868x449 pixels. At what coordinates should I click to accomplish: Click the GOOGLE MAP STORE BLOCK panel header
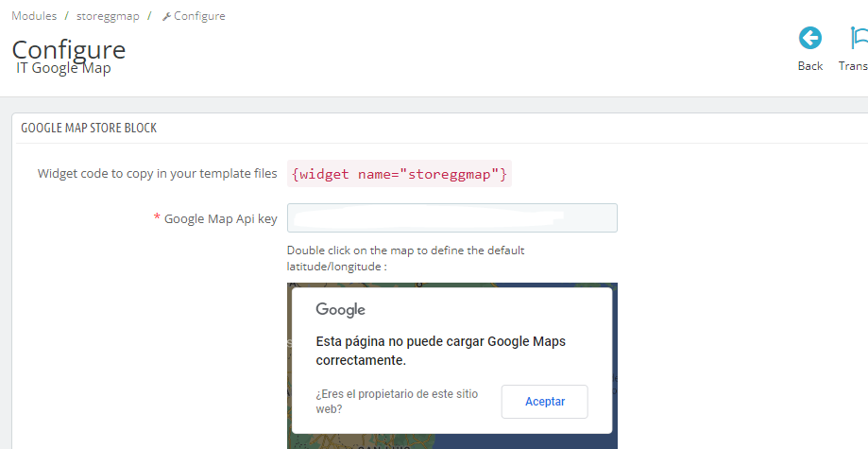click(89, 128)
